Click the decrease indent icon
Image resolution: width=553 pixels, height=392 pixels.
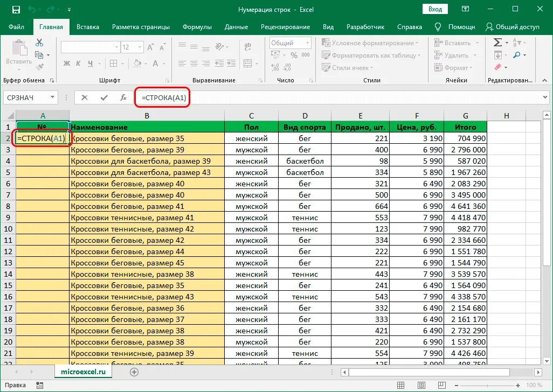[219, 64]
